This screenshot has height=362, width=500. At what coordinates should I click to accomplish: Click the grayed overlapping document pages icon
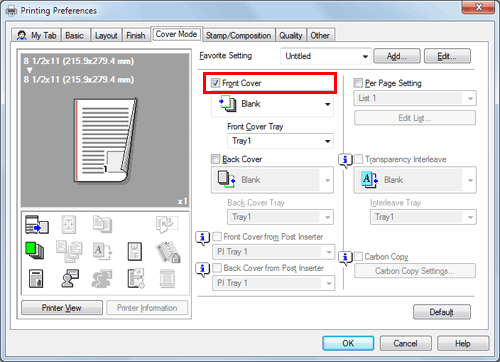102,224
